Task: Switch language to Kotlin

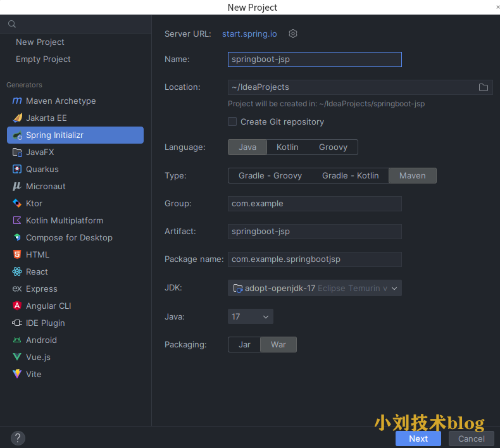Action: pos(287,147)
